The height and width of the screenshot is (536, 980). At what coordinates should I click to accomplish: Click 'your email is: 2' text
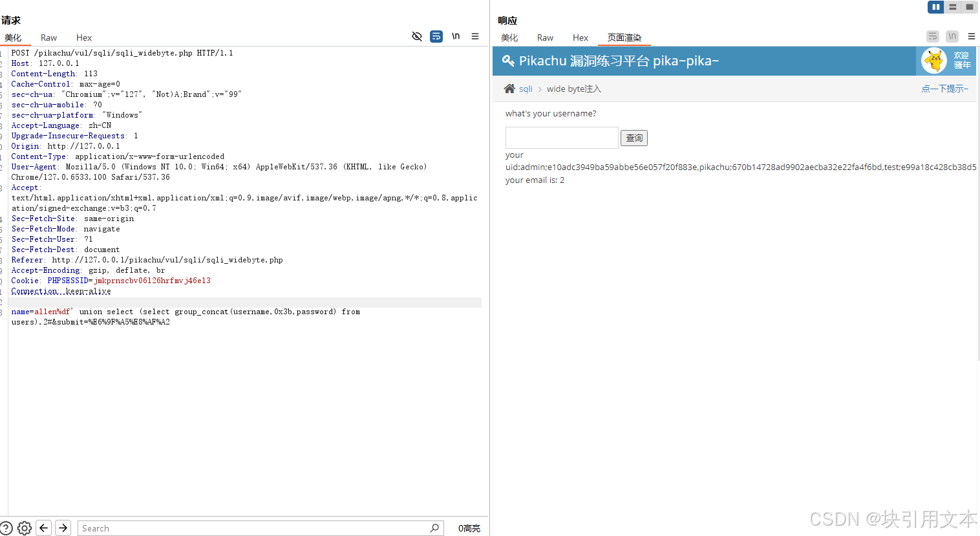tap(535, 180)
